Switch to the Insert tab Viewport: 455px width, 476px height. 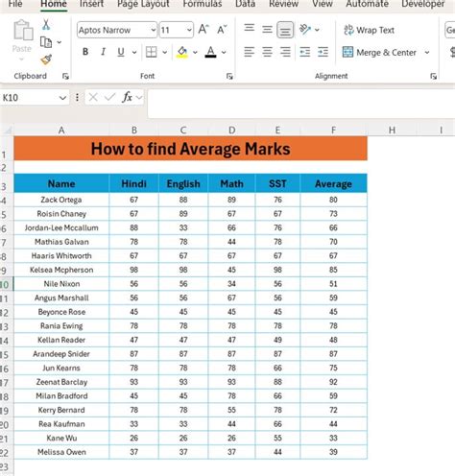[x=91, y=4]
